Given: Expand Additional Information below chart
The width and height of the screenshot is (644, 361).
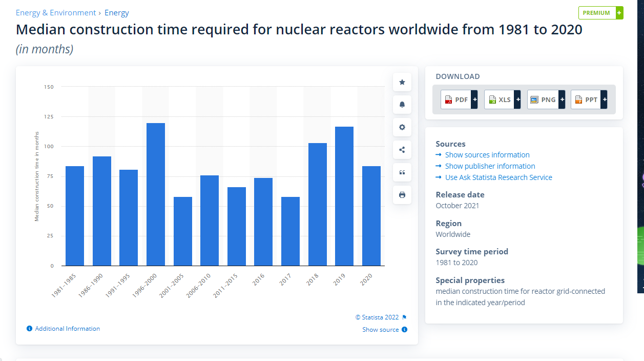Looking at the screenshot, I should coord(67,329).
